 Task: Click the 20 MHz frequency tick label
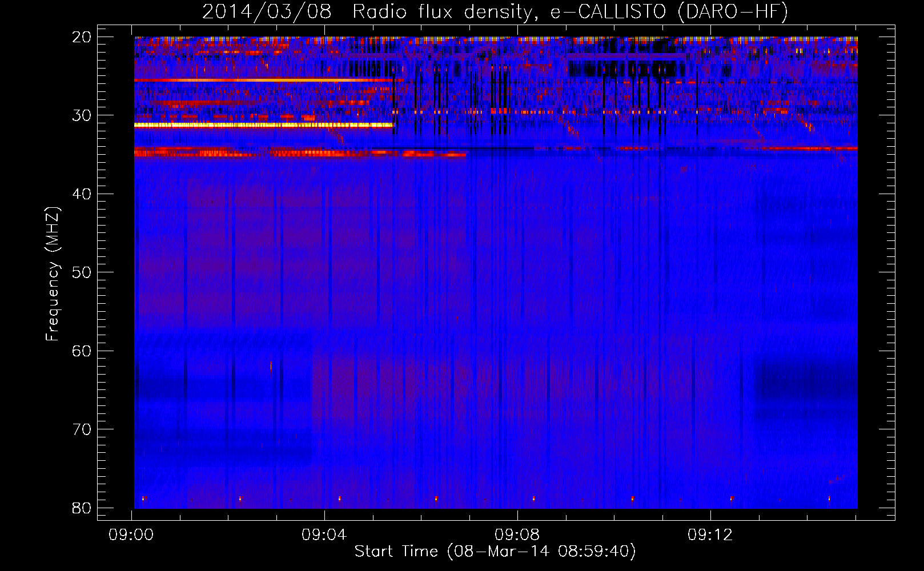(x=82, y=37)
